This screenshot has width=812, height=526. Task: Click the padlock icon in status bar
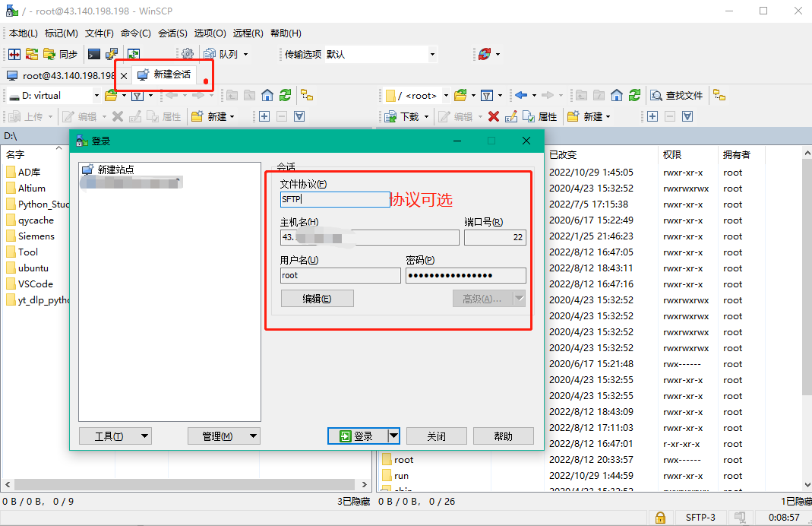click(x=660, y=517)
